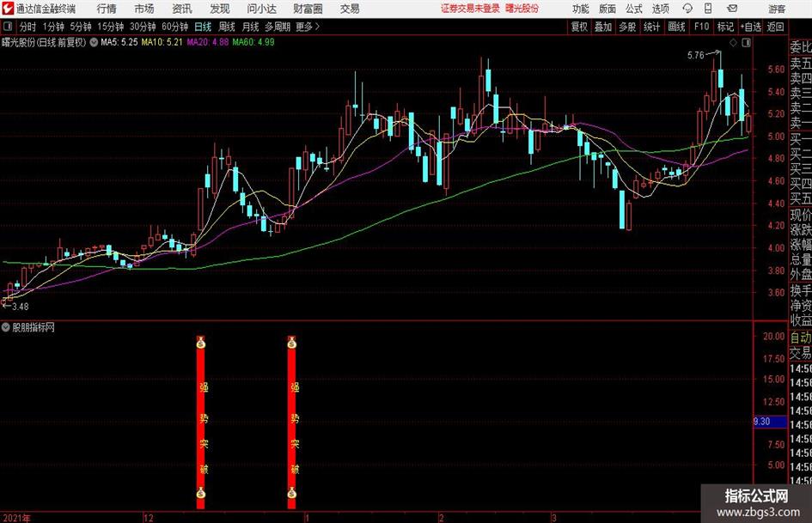Click the MA5: 5.25 label
The image size is (812, 523).
click(119, 42)
